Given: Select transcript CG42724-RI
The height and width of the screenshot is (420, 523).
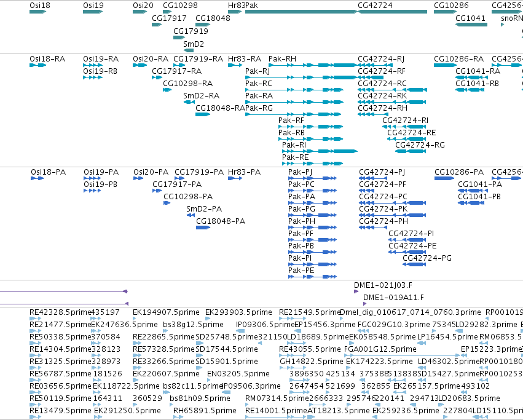Looking at the screenshot, I should [x=405, y=121].
